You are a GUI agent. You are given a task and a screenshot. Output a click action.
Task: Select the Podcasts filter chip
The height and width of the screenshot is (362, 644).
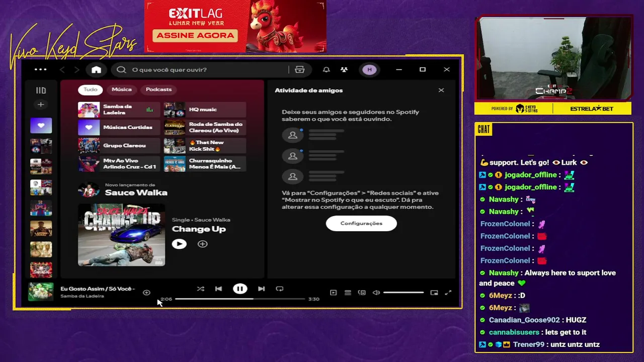[158, 89]
